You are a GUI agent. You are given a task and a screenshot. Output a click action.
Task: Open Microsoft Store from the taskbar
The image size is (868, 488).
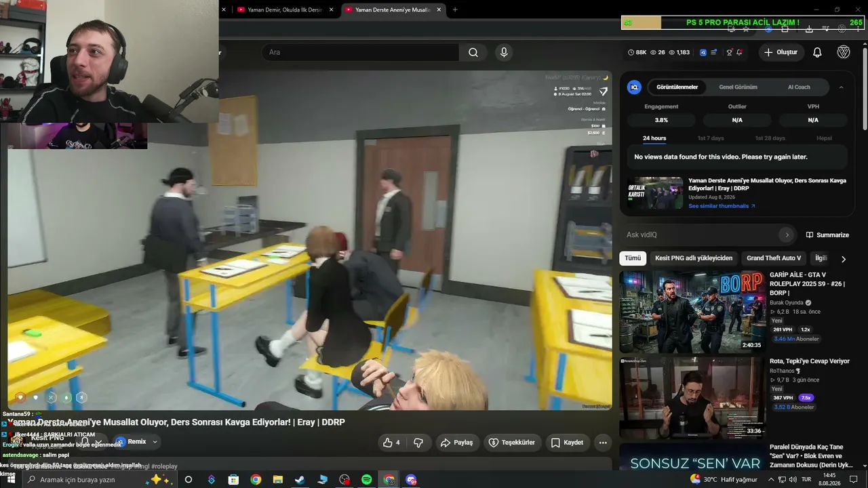click(x=233, y=480)
